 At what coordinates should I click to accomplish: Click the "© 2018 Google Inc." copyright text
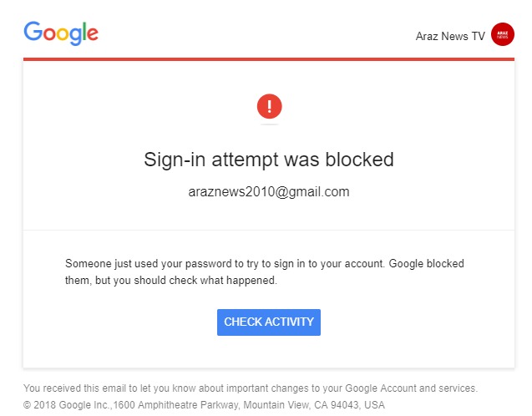click(x=69, y=405)
